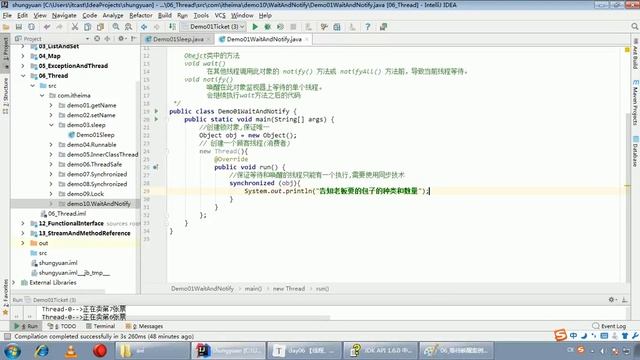Expand the demo10.WaitAndNotify package node
This screenshot has width=640, height=360.
(51, 204)
